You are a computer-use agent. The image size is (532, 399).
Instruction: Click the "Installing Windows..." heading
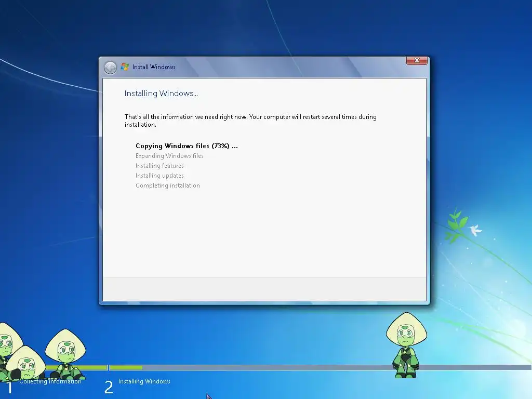[161, 94]
